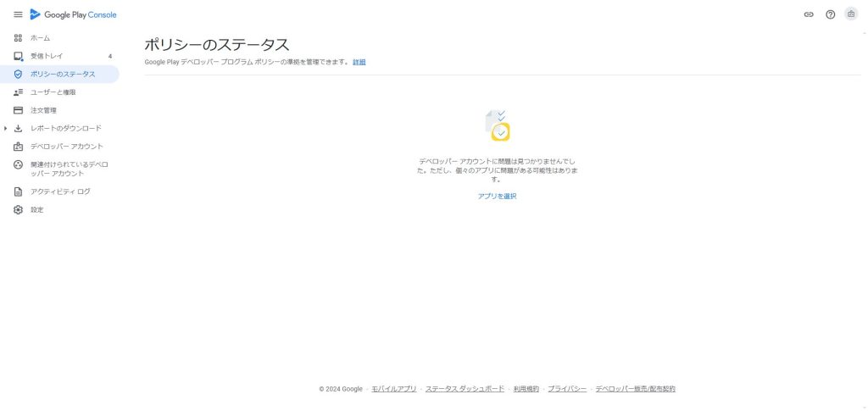The height and width of the screenshot is (411, 868).
Task: Click the home grid icon
Action: click(19, 38)
